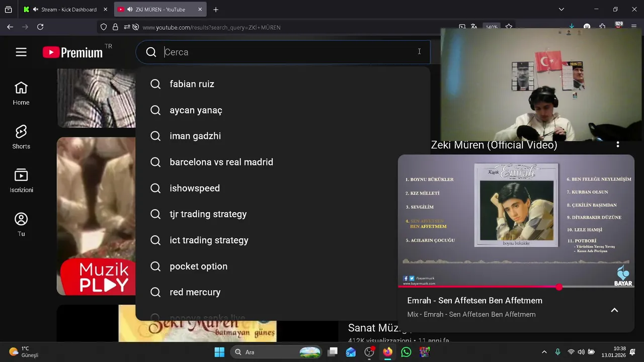Unmute the Kick Dashboard tab audio icon

pos(36,10)
